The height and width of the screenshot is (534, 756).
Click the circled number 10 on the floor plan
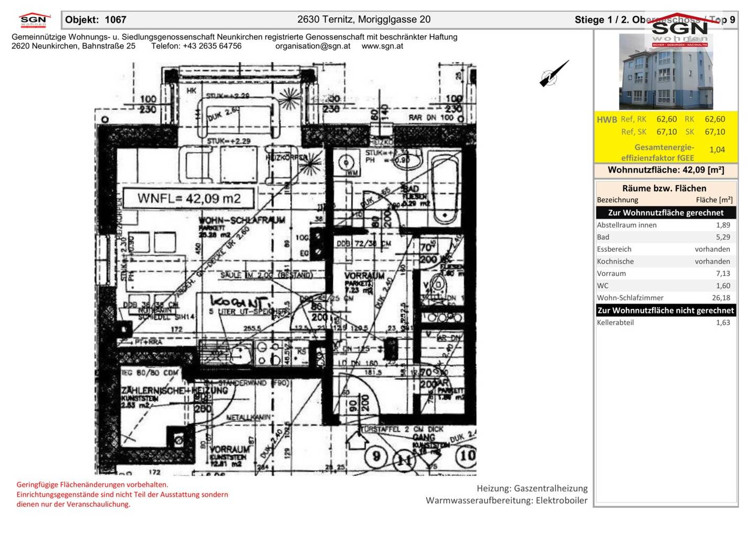coord(466,455)
